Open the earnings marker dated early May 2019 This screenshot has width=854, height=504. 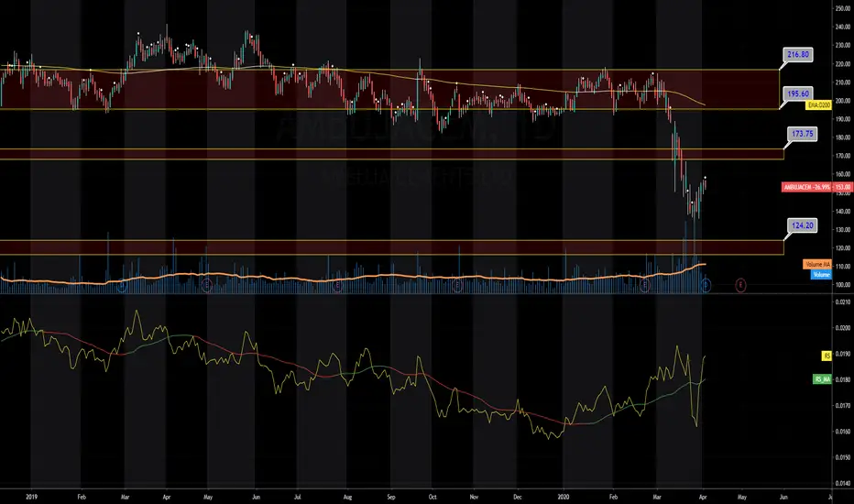[206, 285]
